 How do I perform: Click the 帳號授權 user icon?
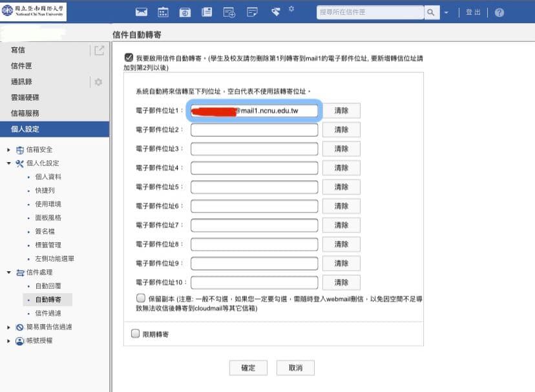20,341
